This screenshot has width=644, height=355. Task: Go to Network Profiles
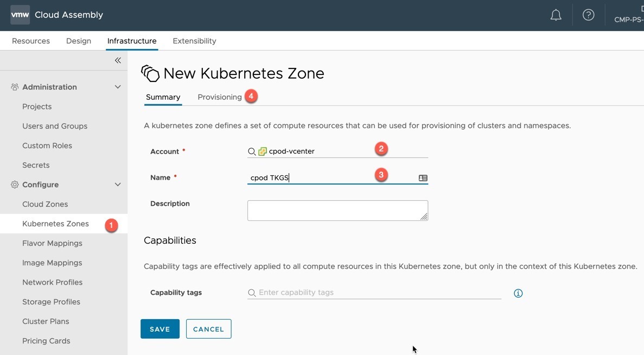[52, 282]
